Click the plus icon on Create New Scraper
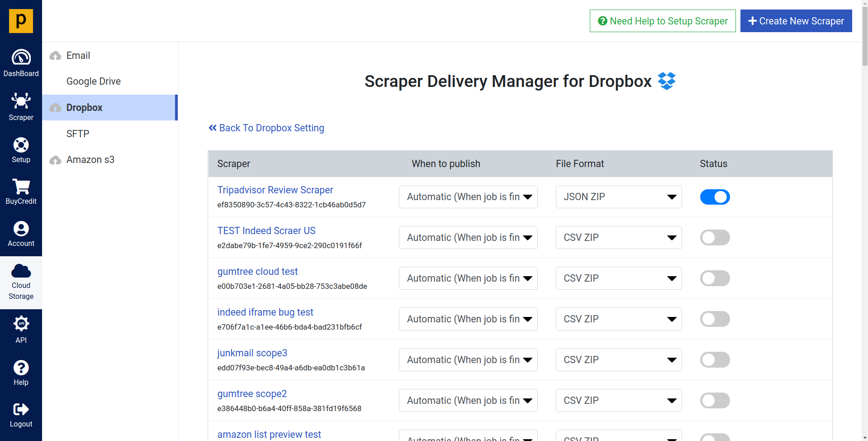 (752, 21)
